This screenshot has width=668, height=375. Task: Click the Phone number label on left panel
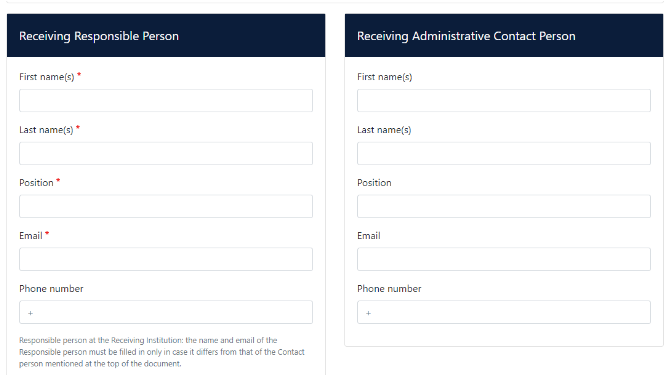pyautogui.click(x=51, y=288)
